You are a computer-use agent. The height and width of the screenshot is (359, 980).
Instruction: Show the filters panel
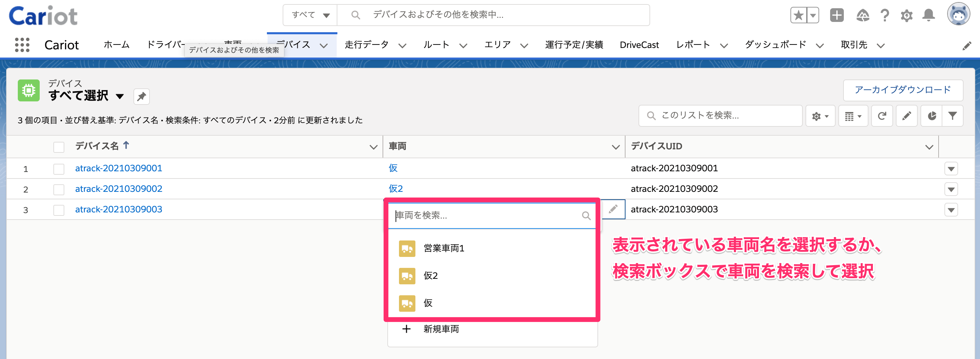point(952,116)
